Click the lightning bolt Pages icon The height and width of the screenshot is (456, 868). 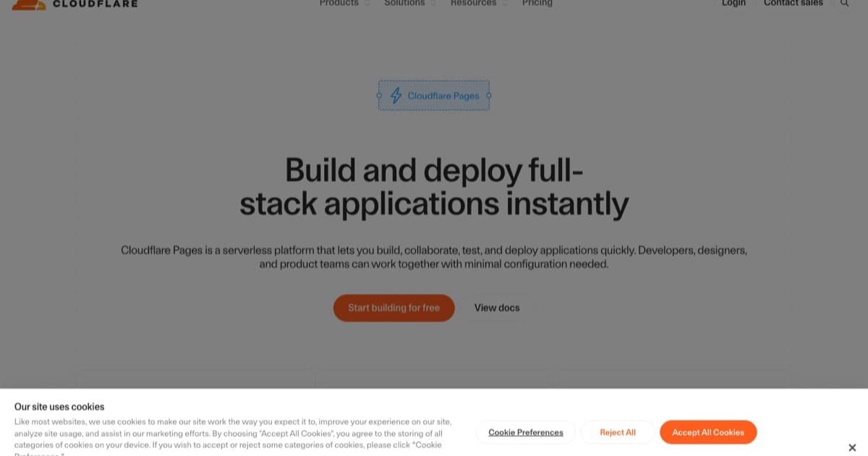pos(396,96)
